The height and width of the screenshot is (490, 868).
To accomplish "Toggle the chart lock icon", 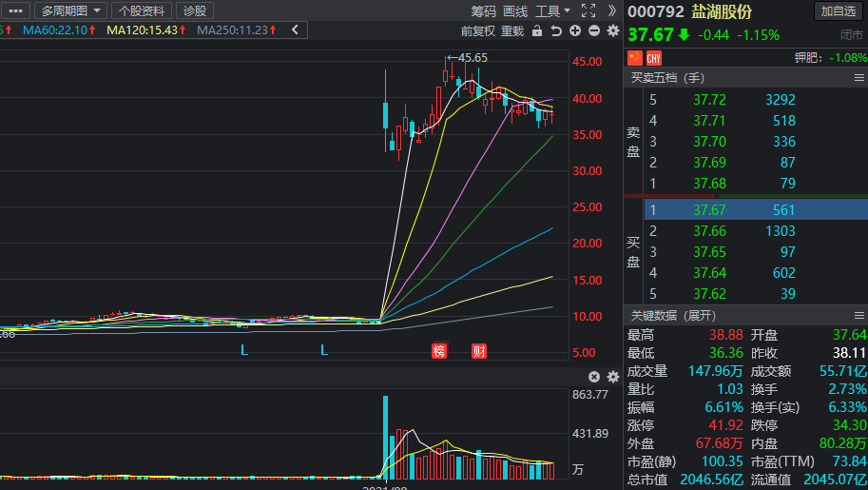I will pyautogui.click(x=537, y=30).
